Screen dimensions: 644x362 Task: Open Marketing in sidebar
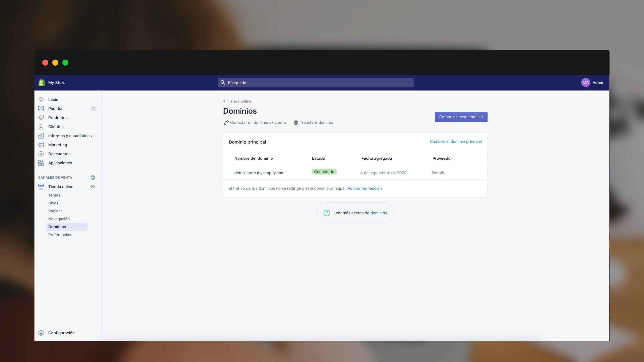58,145
